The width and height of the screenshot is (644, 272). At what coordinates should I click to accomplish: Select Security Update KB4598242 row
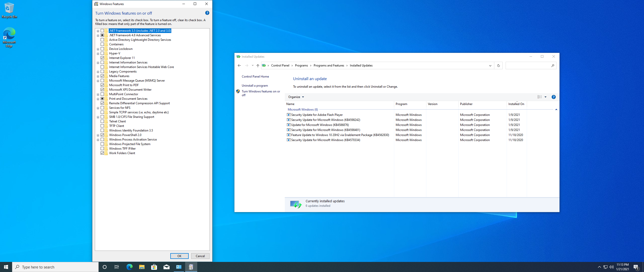point(406,120)
